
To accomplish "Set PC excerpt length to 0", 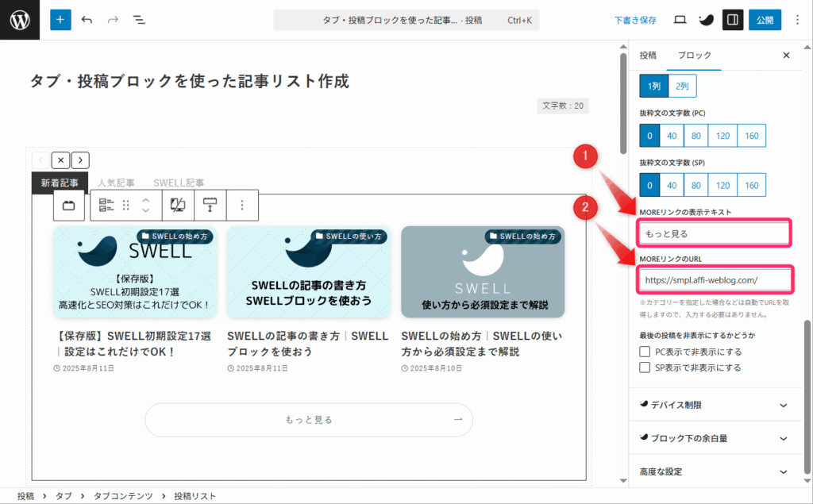I will tap(649, 136).
